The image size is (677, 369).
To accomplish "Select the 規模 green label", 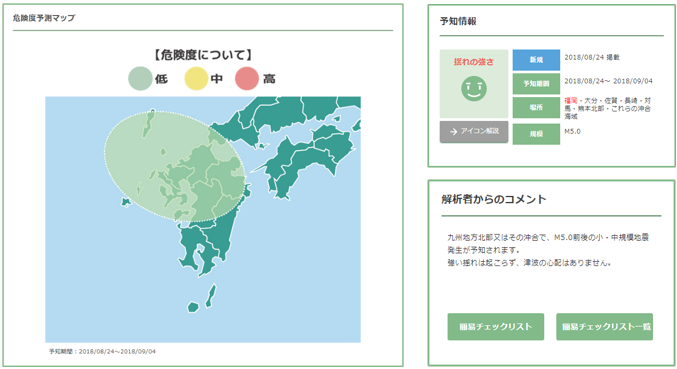I will [536, 134].
